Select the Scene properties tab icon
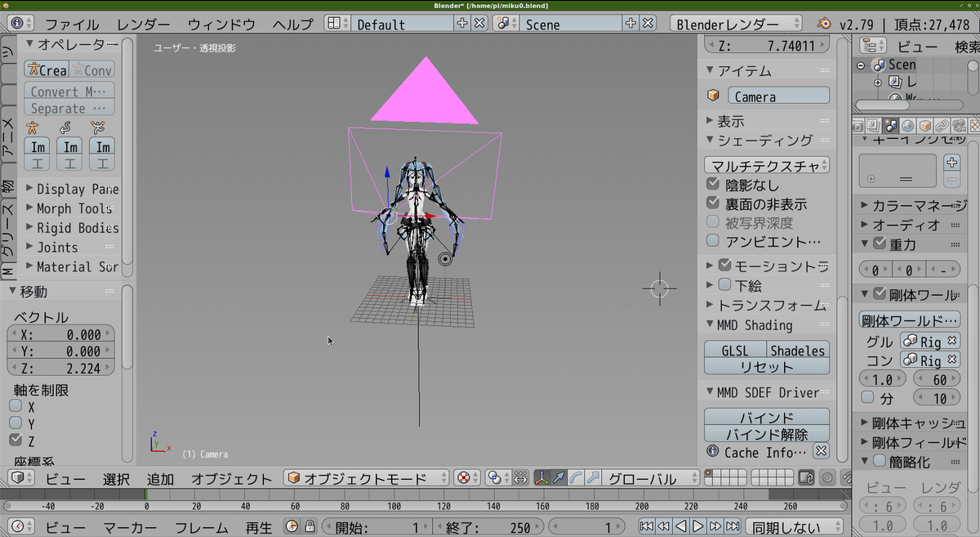This screenshot has height=537, width=980. 890,126
